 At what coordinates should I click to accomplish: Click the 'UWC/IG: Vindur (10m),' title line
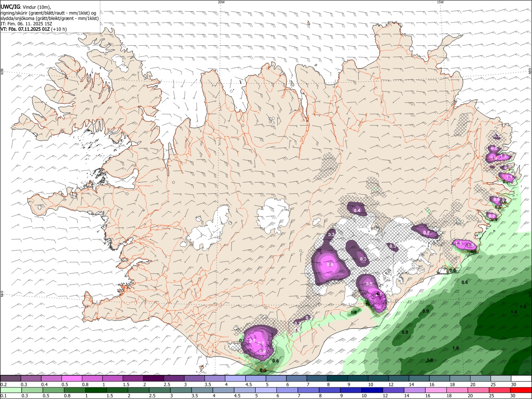[26, 7]
